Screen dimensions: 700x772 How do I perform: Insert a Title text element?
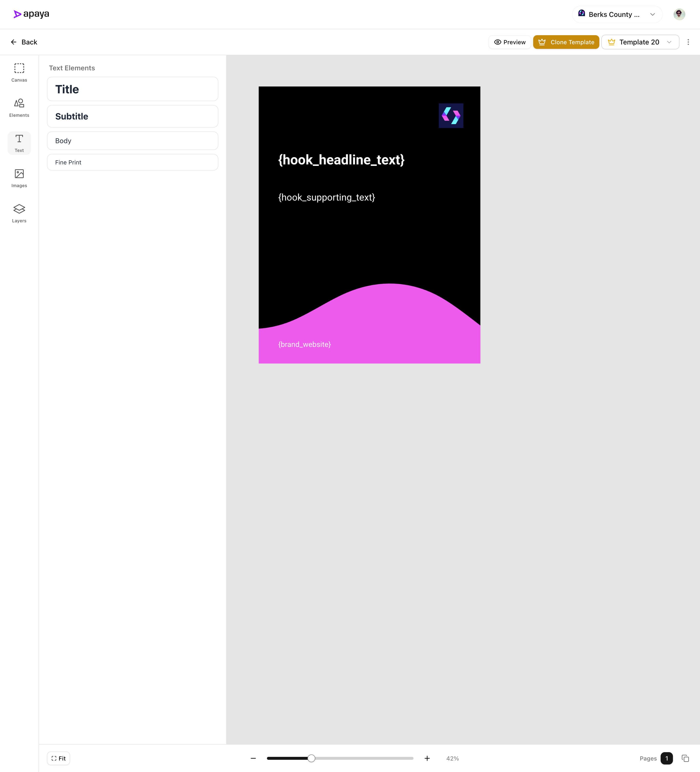(x=132, y=89)
